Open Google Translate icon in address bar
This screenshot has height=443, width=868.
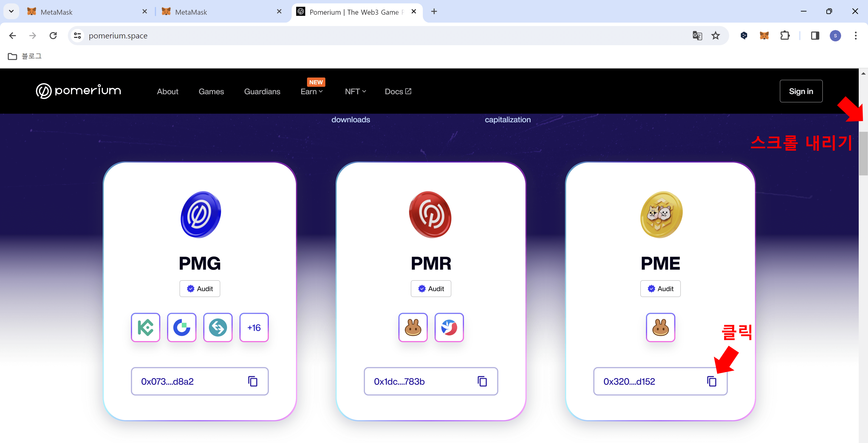tap(697, 36)
